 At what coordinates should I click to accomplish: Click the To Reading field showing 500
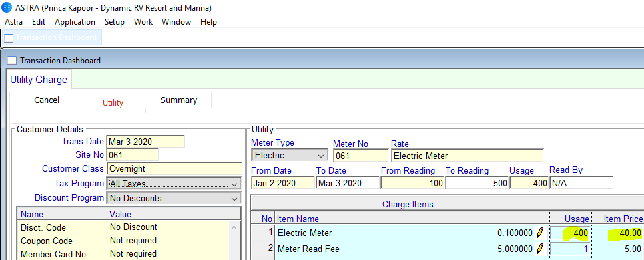click(478, 183)
